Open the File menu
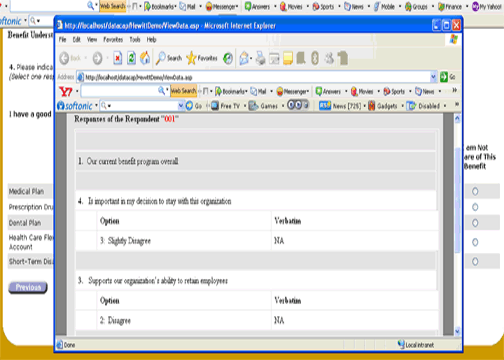This screenshot has height=360, width=504. pyautogui.click(x=62, y=40)
